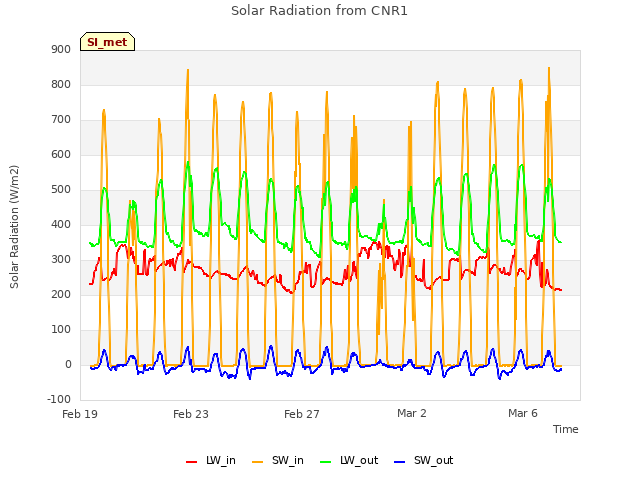Click the Feb 23 x-axis label

191,414
